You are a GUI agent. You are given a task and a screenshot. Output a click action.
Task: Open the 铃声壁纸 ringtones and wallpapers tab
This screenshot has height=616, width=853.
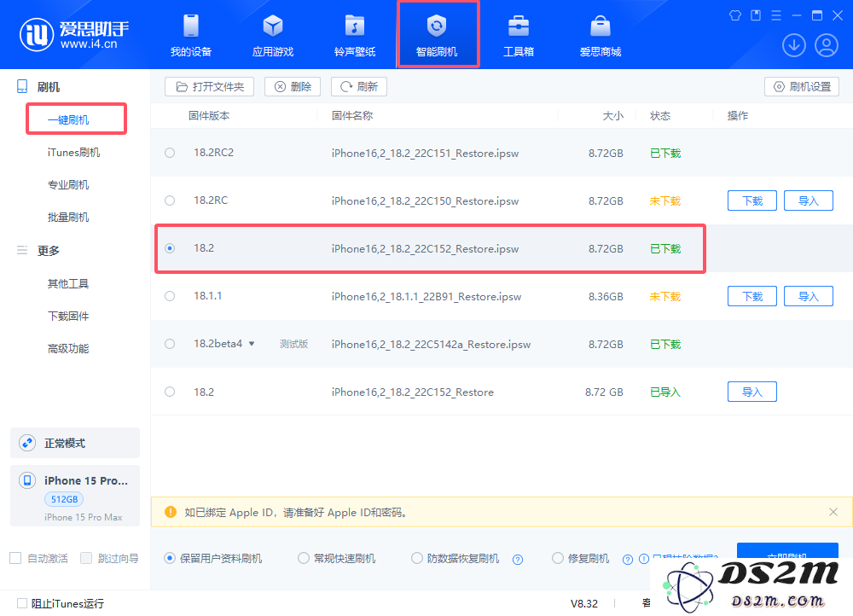coord(355,36)
